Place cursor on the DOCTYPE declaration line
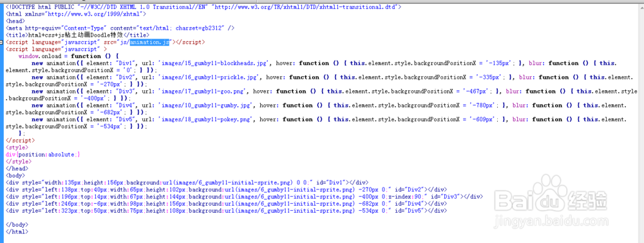 (204, 7)
